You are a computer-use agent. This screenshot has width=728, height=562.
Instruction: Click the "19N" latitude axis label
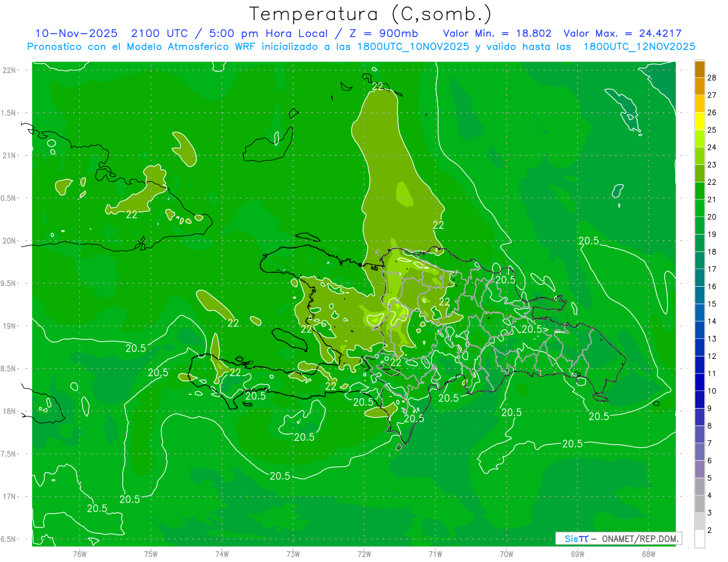tap(10, 326)
